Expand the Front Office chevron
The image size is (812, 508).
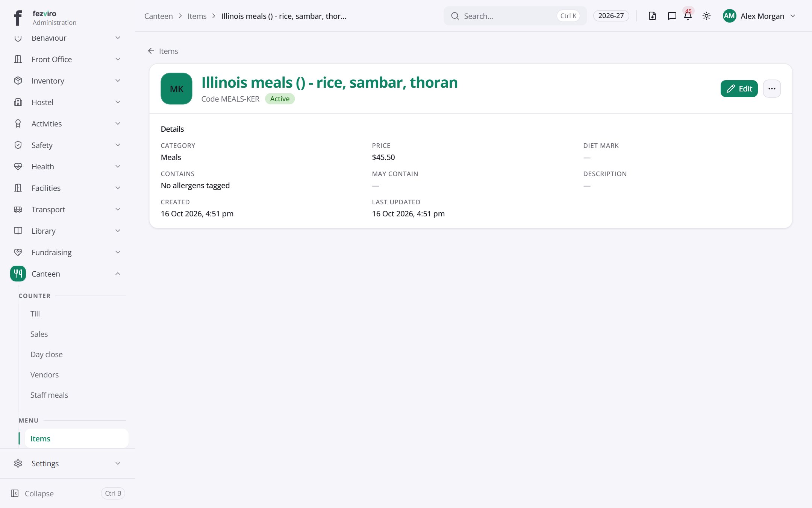click(118, 59)
